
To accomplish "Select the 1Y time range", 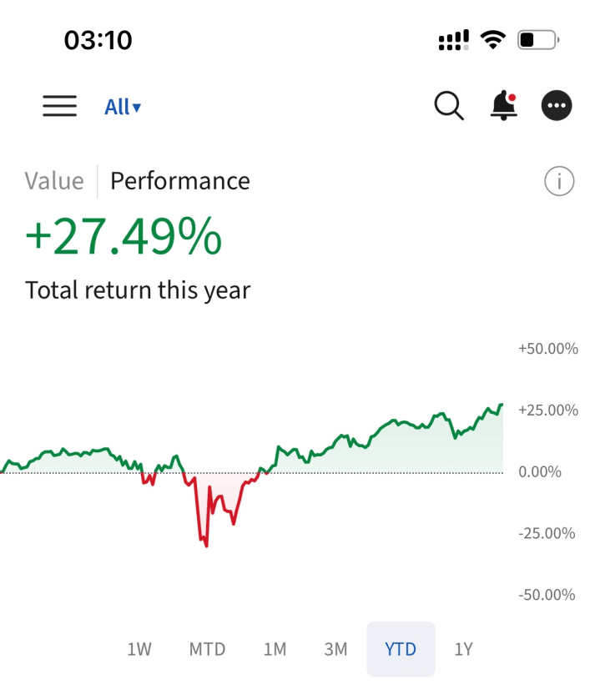I will click(x=463, y=649).
